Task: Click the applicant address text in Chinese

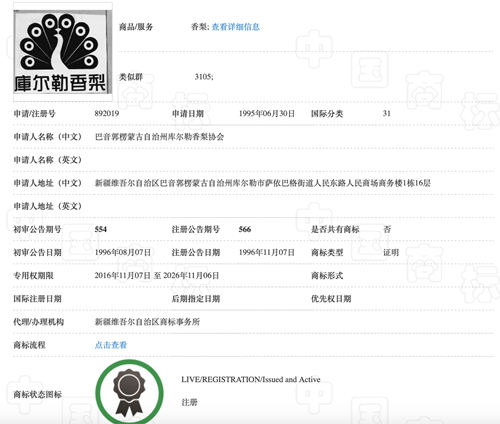Action: pos(263,183)
